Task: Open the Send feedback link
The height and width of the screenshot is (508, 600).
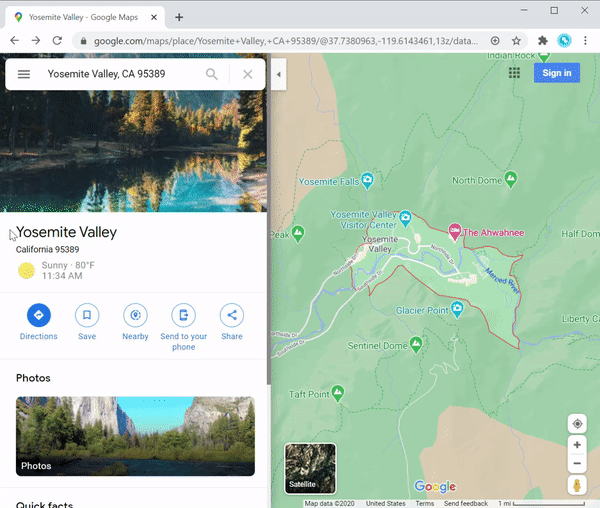Action: (466, 503)
